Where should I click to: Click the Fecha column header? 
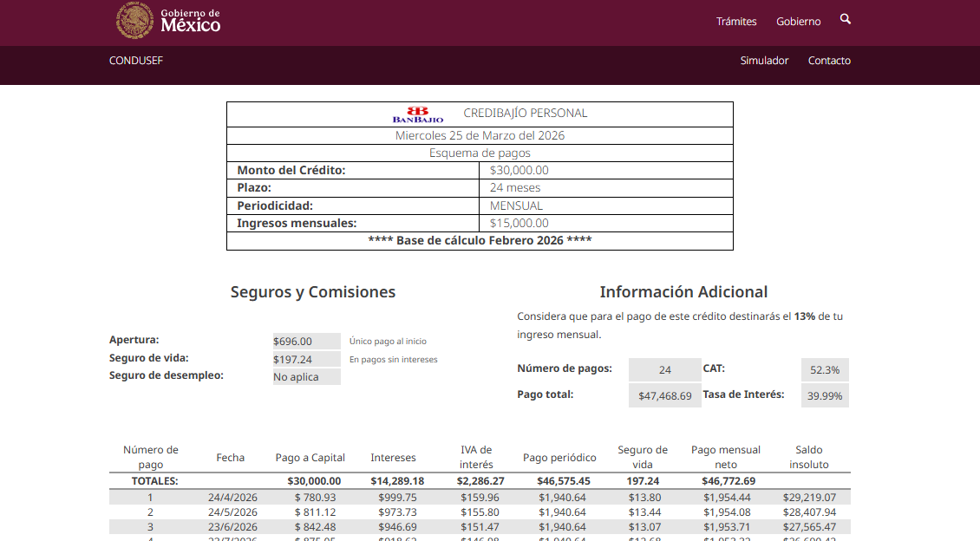pyautogui.click(x=231, y=457)
